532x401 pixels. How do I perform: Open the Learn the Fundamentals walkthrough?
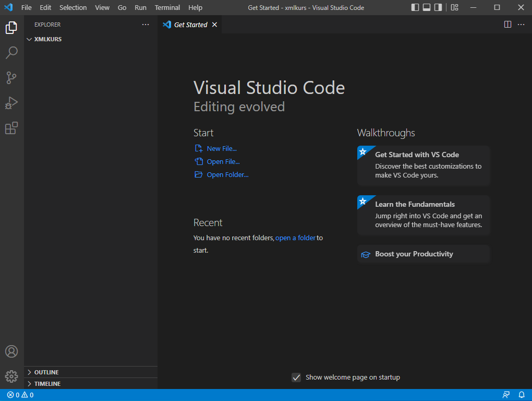[x=424, y=215]
